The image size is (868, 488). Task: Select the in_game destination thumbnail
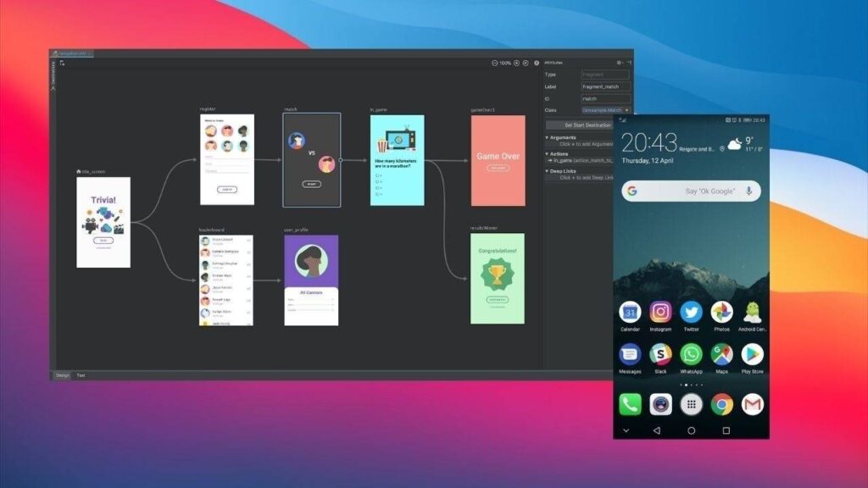(397, 160)
